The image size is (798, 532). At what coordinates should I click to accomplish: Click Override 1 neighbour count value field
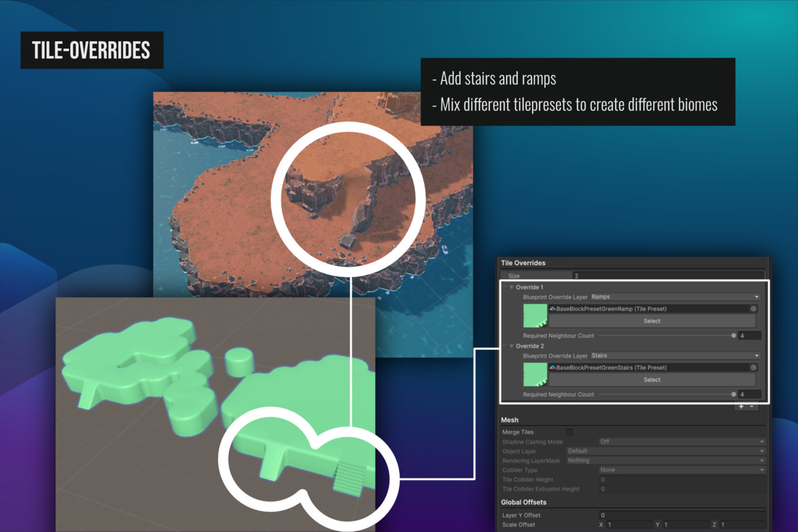749,336
